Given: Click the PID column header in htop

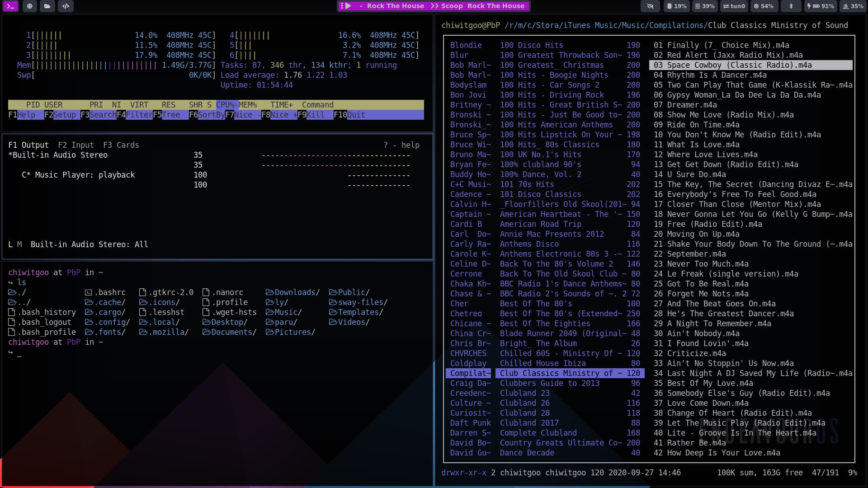Looking at the screenshot, I should pyautogui.click(x=33, y=105).
